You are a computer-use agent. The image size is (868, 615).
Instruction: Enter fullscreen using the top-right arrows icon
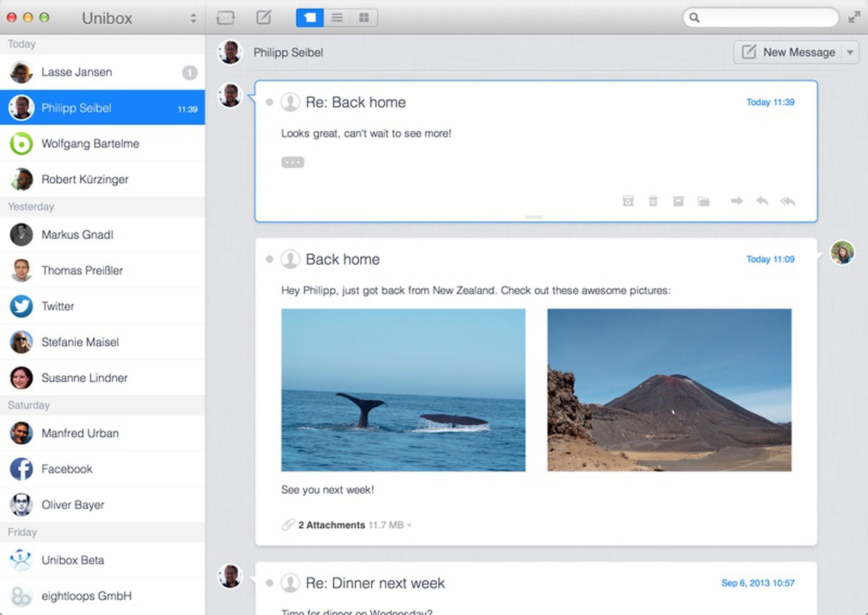point(854,17)
